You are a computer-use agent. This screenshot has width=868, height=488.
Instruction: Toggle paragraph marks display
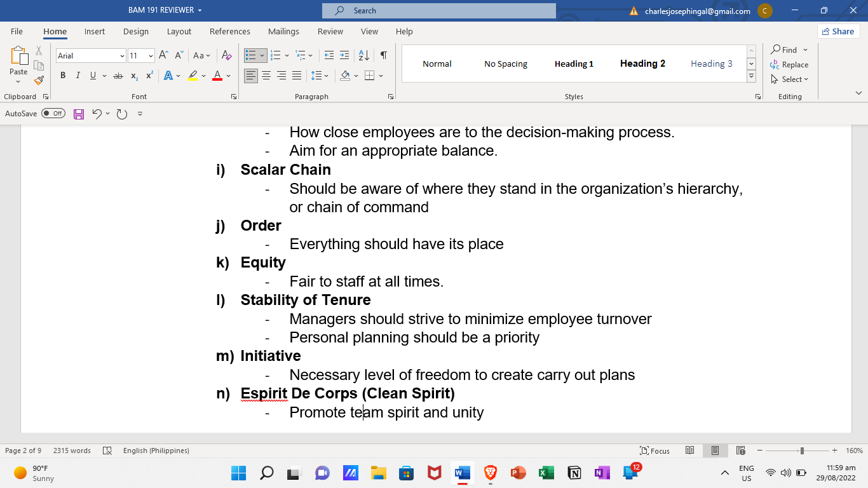(x=384, y=55)
